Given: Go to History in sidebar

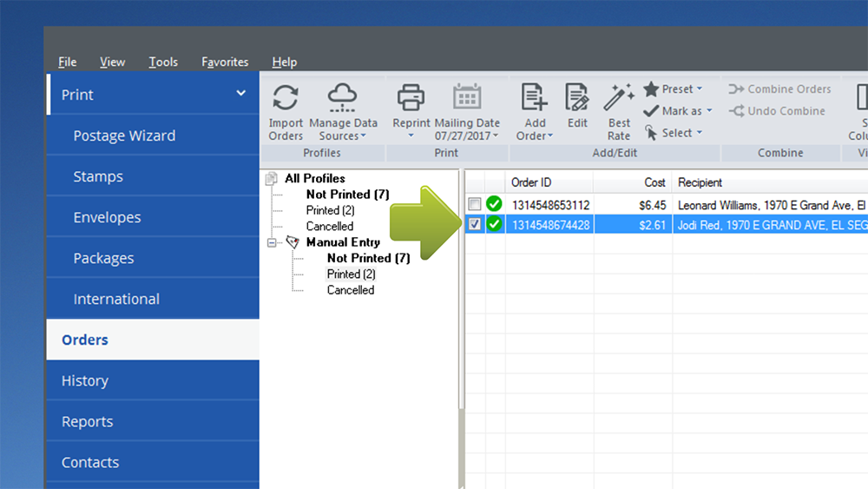Looking at the screenshot, I should (x=85, y=380).
